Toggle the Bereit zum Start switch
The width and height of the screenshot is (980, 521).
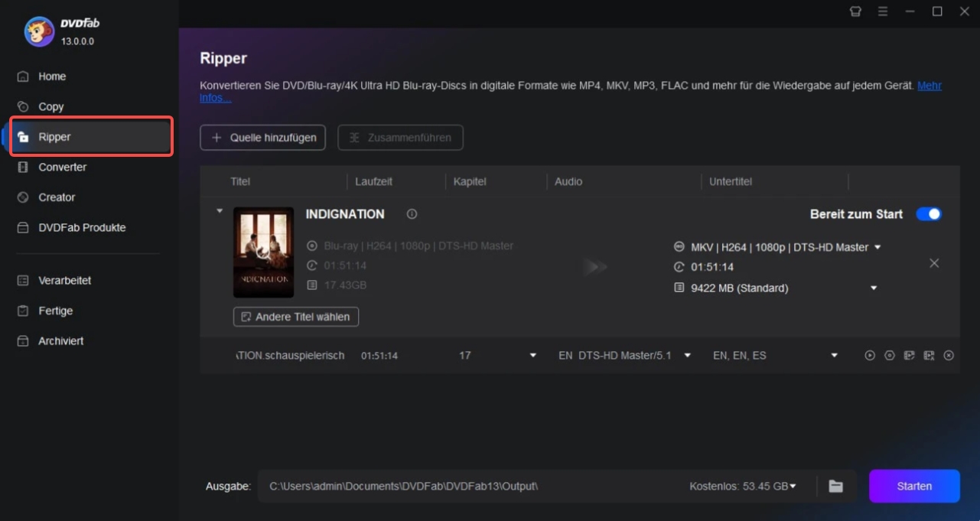coord(929,214)
